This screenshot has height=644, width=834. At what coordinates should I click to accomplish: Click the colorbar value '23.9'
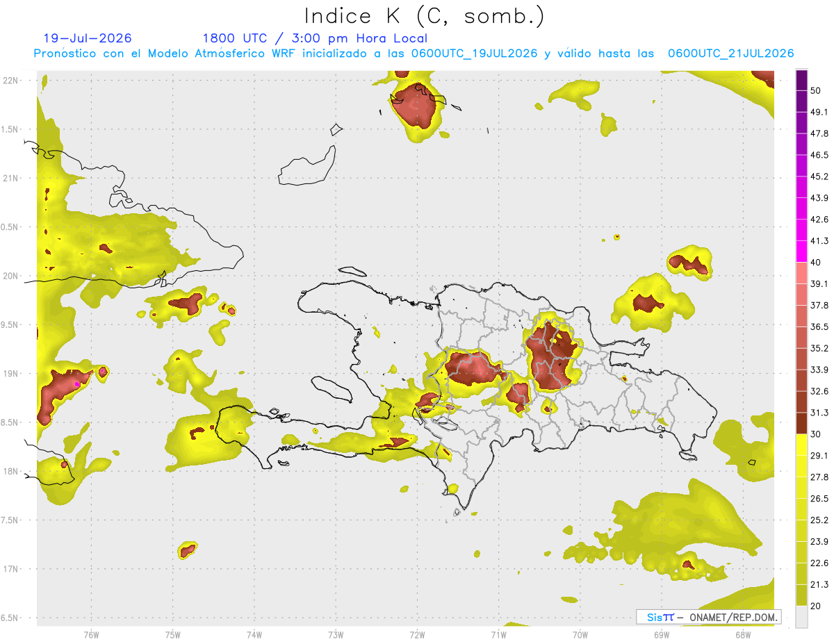click(x=819, y=542)
